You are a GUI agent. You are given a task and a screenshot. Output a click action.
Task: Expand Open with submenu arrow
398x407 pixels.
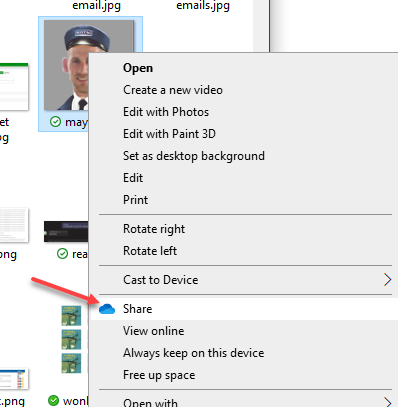click(x=387, y=402)
